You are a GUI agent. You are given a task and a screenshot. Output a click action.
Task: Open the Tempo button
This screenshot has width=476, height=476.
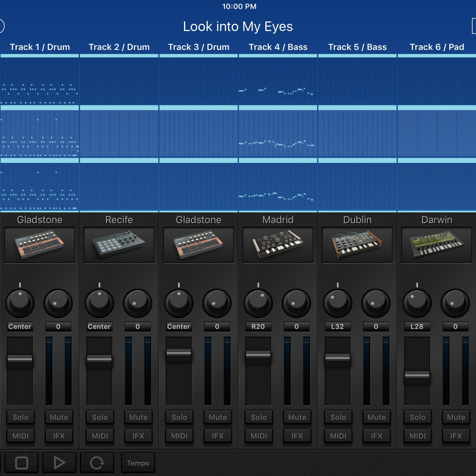click(138, 463)
